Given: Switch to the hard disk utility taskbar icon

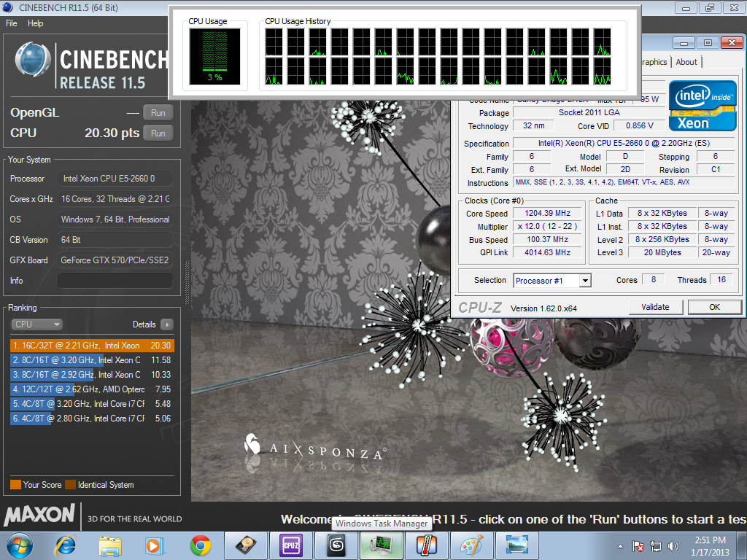Looking at the screenshot, I should pos(246,545).
